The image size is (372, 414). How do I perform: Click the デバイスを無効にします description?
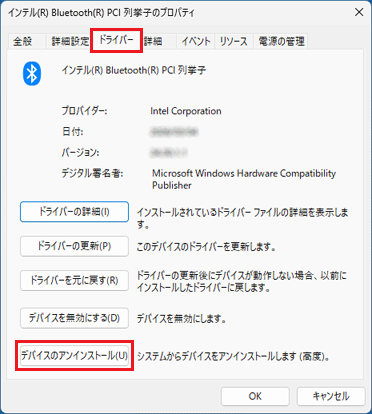click(x=182, y=319)
